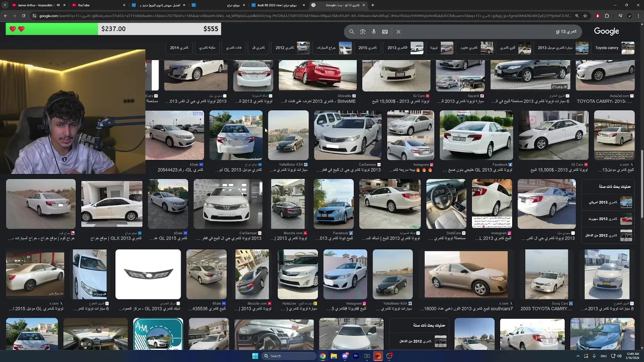Show hidden system tray icons
Viewport: 644px width, 362px height.
578,356
